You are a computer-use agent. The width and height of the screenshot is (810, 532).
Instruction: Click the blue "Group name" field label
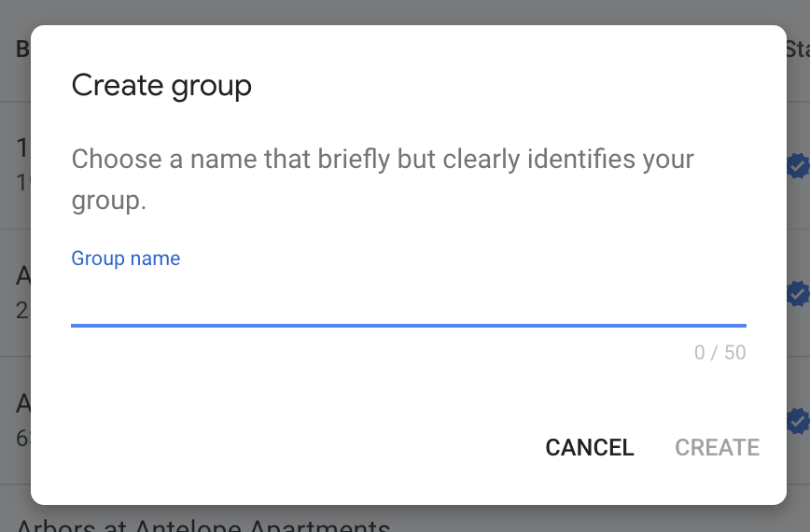click(126, 259)
